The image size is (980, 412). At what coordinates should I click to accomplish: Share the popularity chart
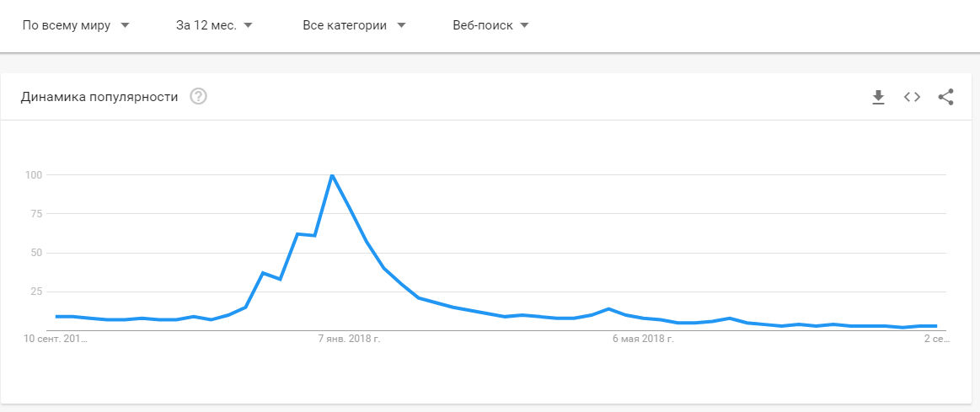pos(945,97)
